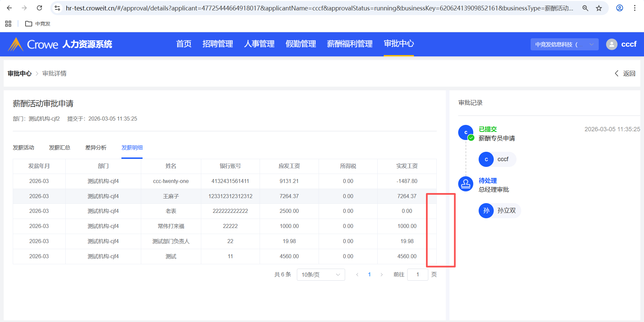Open Chrome profile account icon

620,8
